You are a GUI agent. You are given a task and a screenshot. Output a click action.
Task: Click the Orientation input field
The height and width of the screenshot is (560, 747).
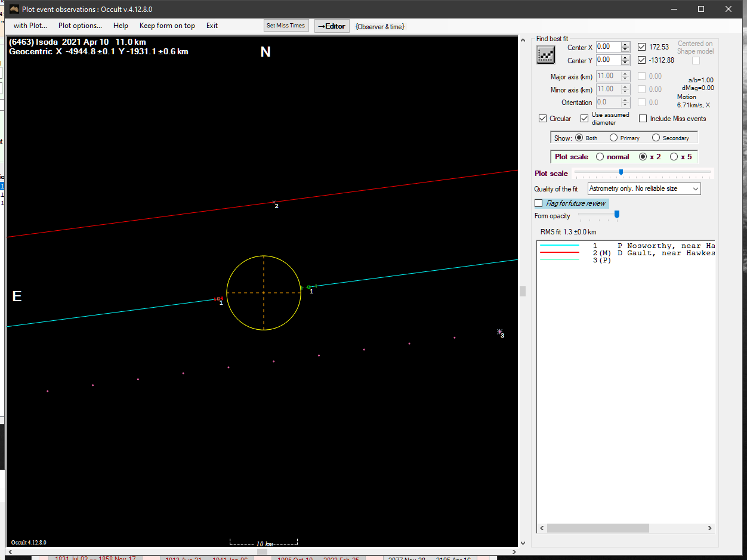point(609,103)
